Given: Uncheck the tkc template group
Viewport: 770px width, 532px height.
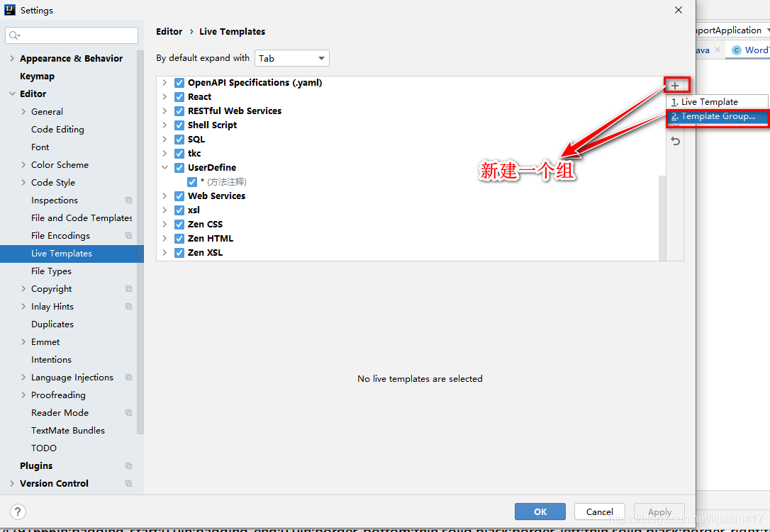Looking at the screenshot, I should coord(179,154).
